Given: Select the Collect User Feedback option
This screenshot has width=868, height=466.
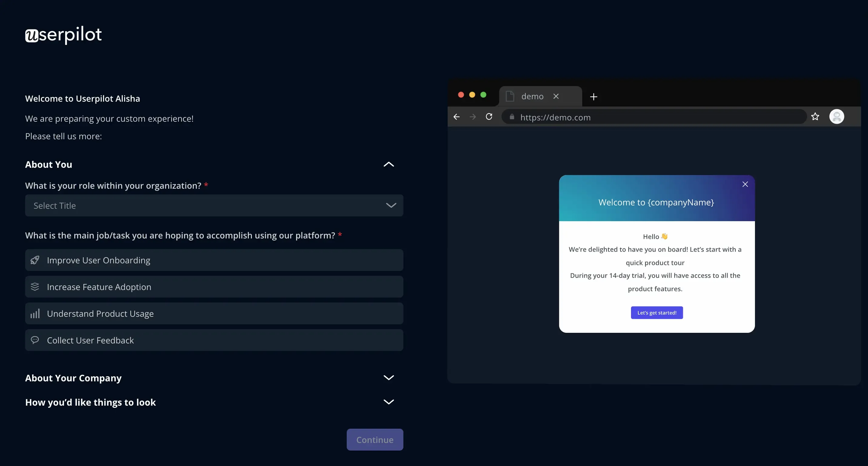Looking at the screenshot, I should coord(214,340).
